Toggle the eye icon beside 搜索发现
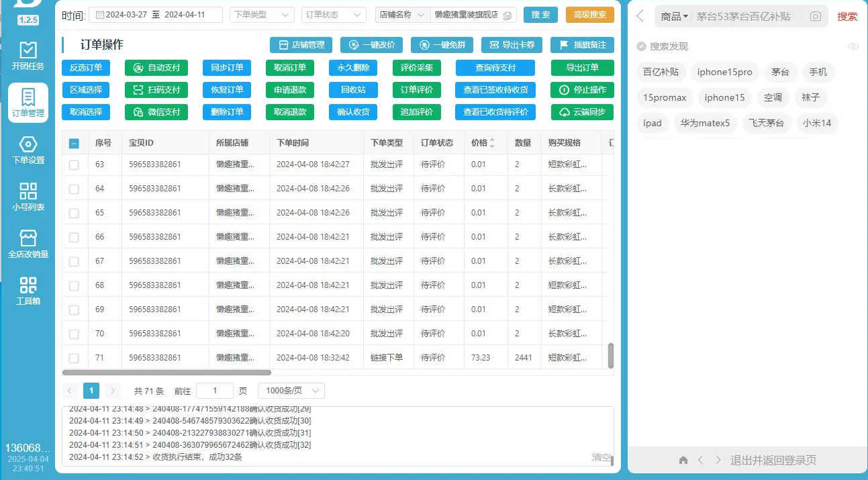Screen dimensions: 868x480 click(x=853, y=46)
